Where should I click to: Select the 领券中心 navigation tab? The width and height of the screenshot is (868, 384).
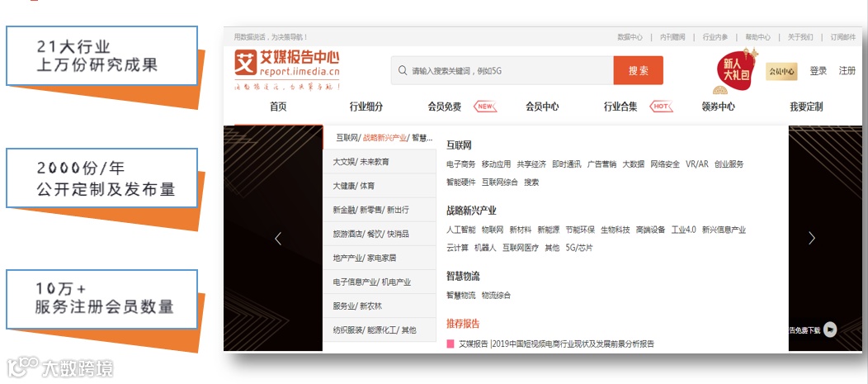pyautogui.click(x=718, y=107)
